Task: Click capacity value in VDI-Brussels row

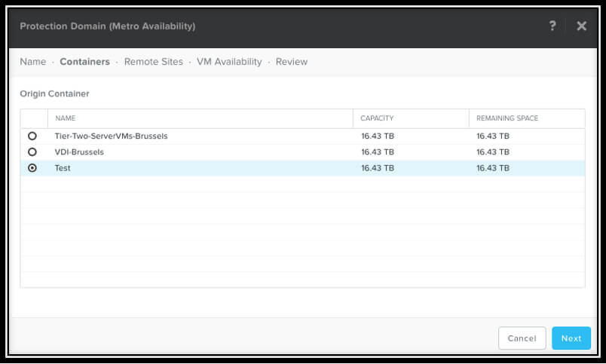Action: tap(377, 152)
